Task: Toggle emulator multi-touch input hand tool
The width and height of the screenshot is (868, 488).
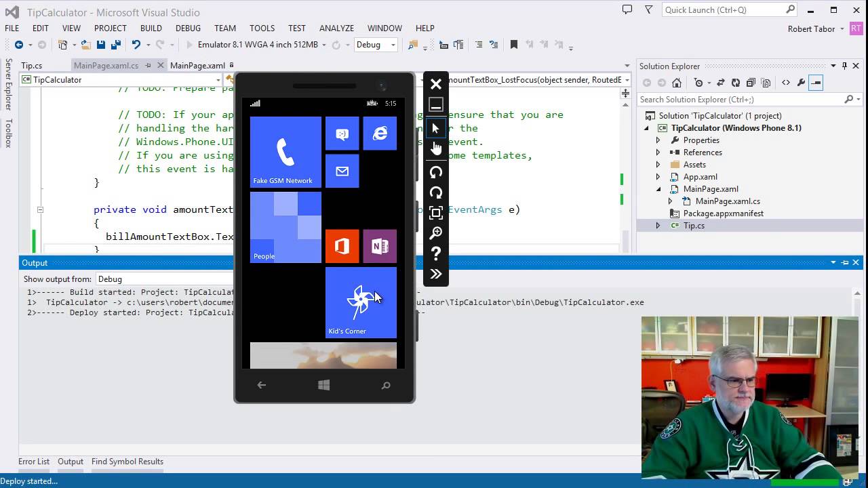Action: 436,148
